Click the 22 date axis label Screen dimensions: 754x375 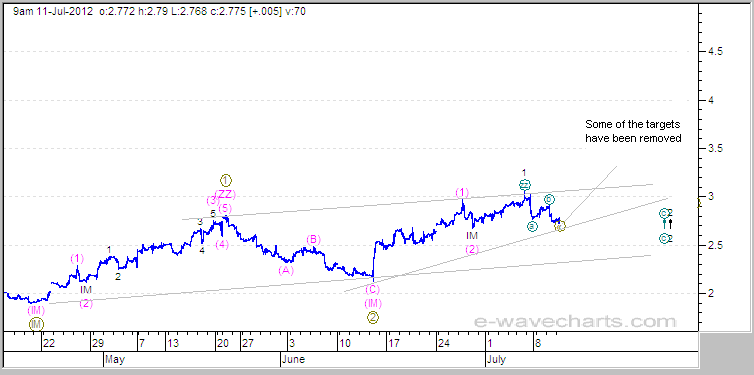click(x=49, y=343)
